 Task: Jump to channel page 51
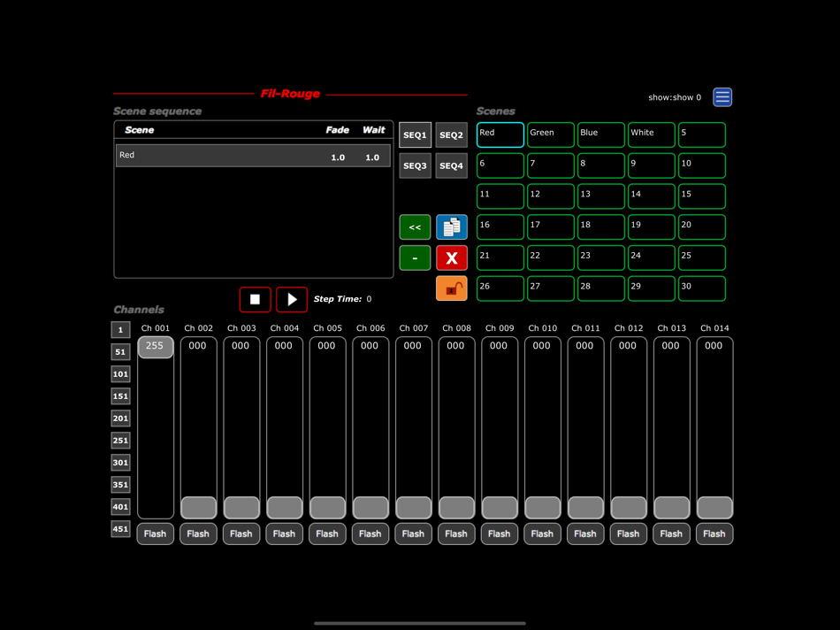pyautogui.click(x=120, y=352)
